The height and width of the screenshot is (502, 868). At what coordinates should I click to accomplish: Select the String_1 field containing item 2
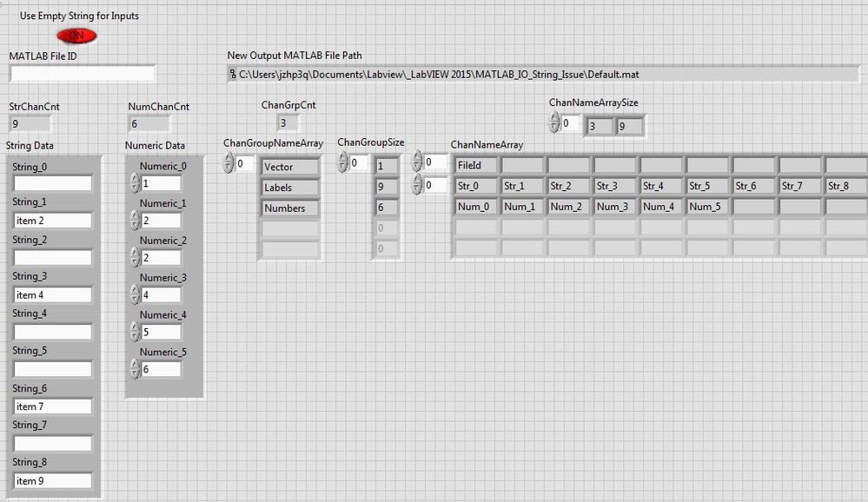coord(52,220)
